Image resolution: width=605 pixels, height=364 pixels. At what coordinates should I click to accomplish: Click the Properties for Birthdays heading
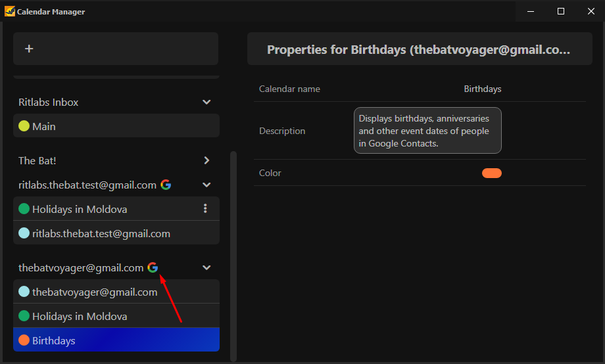point(419,49)
